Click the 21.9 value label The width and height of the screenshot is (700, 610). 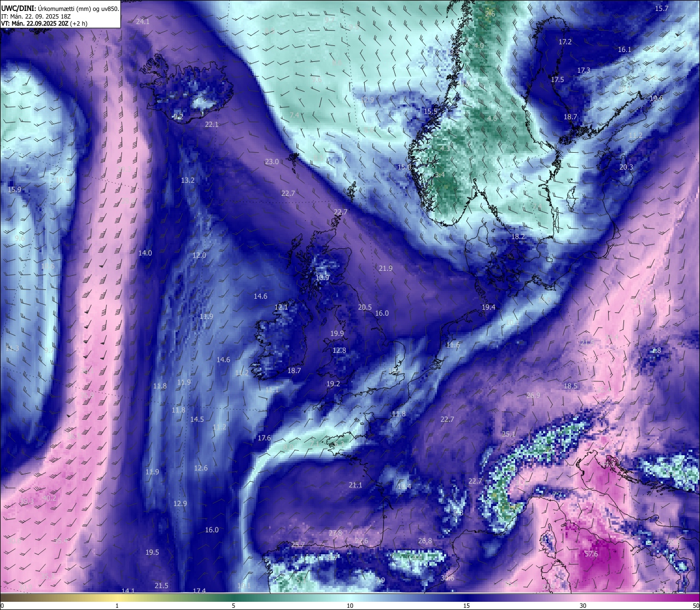pyautogui.click(x=386, y=269)
